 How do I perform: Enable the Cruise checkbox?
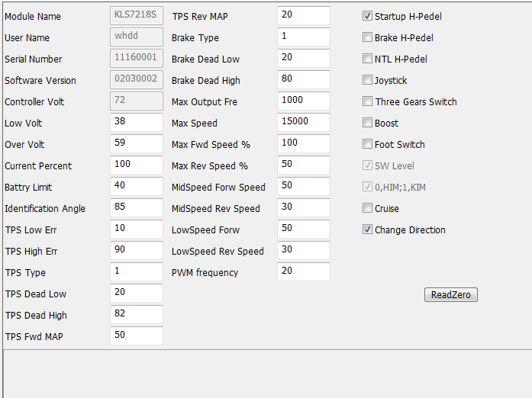(x=368, y=208)
